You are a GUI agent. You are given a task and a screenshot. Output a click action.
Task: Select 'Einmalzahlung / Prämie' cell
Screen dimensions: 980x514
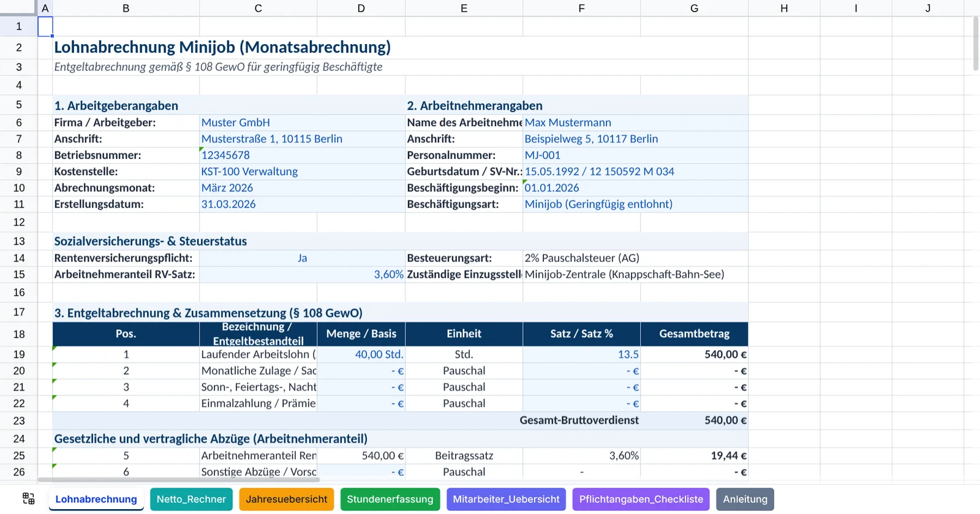pos(258,403)
